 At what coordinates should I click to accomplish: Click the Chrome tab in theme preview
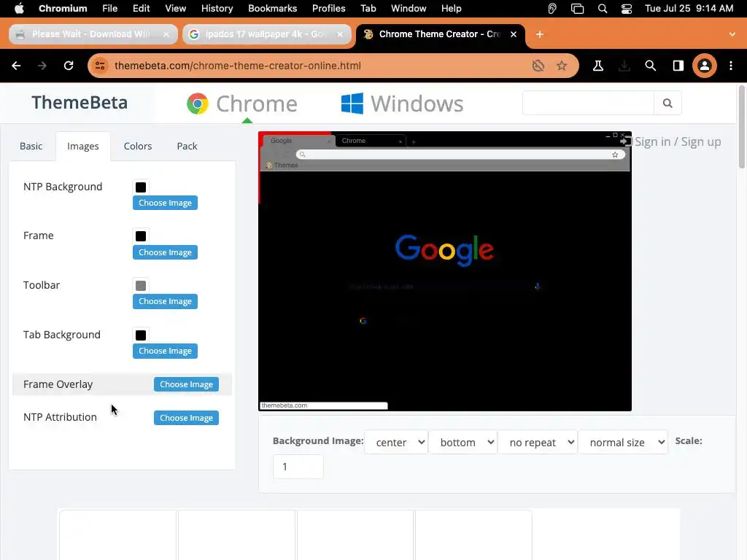[369, 141]
